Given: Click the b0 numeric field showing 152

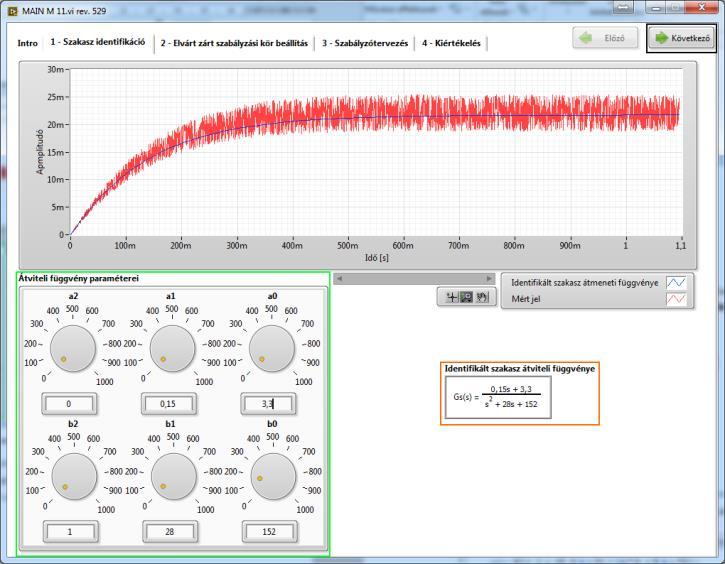Looking at the screenshot, I should pos(270,532).
